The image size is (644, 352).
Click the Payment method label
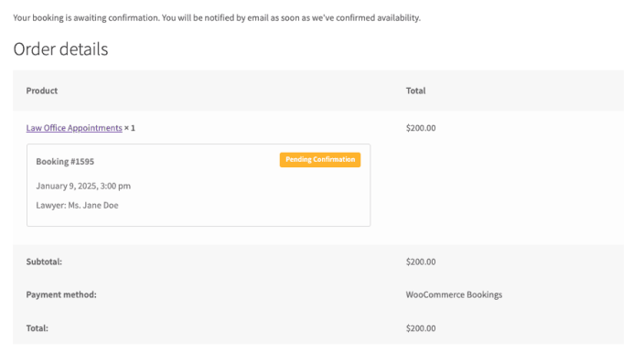point(61,294)
